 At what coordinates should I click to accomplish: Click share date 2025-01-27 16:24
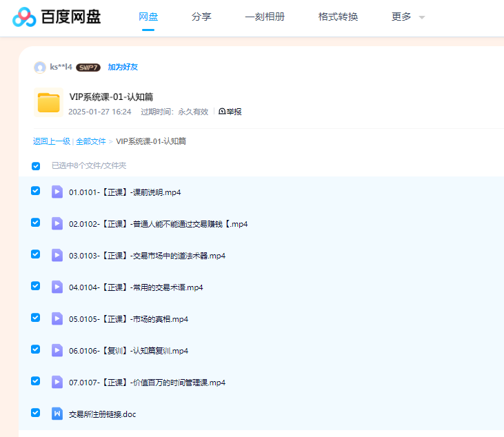[x=100, y=112]
